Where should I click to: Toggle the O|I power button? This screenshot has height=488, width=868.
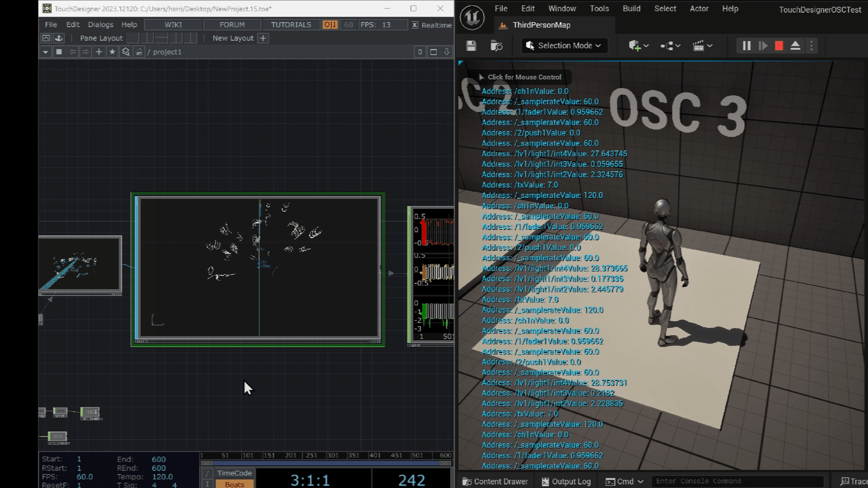point(330,25)
